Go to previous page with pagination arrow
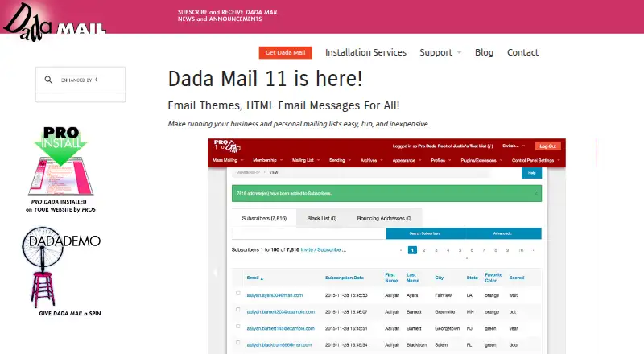 400,250
